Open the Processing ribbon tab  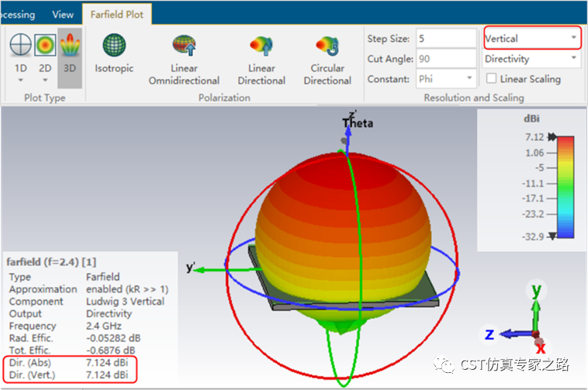tap(17, 15)
